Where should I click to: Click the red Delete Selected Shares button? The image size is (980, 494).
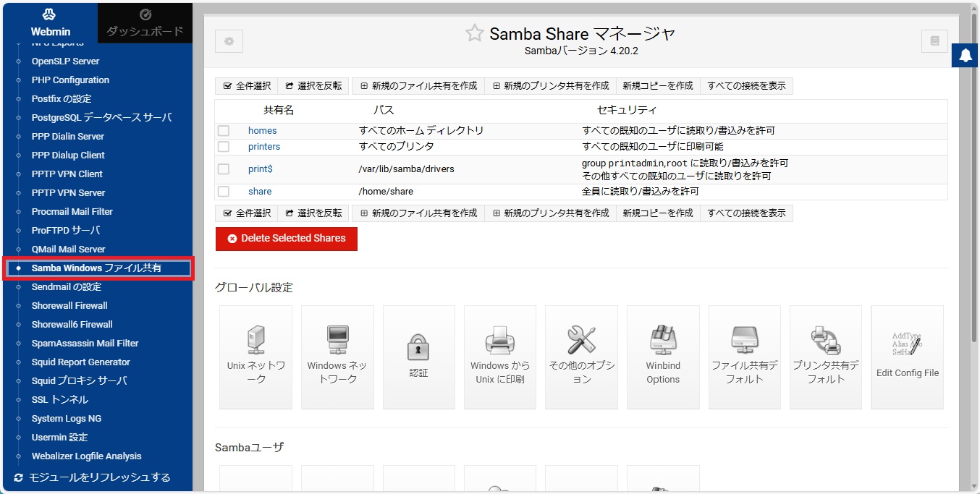pyautogui.click(x=287, y=239)
